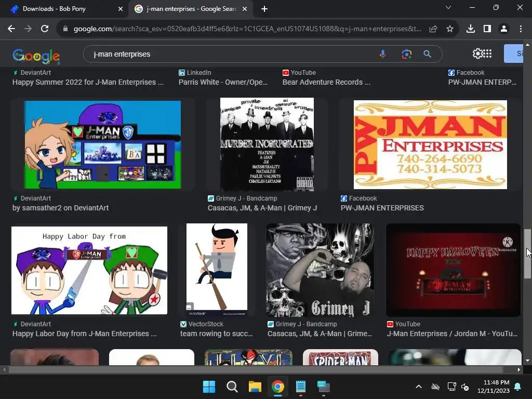Open 'by samsather2 on DeviantArt' link
The width and height of the screenshot is (532, 399).
[60, 208]
